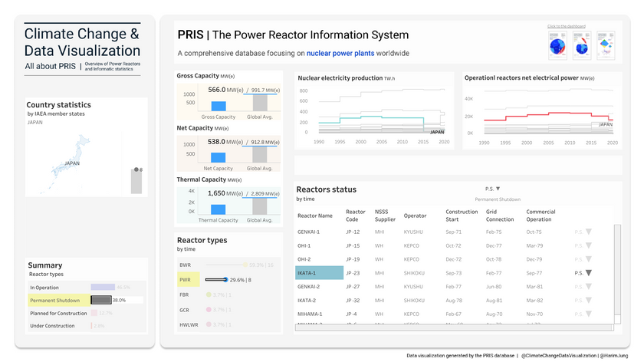The width and height of the screenshot is (644, 362).
Task: Click the @ClimateChangeDataVisualization credit text
Action: pos(559,355)
